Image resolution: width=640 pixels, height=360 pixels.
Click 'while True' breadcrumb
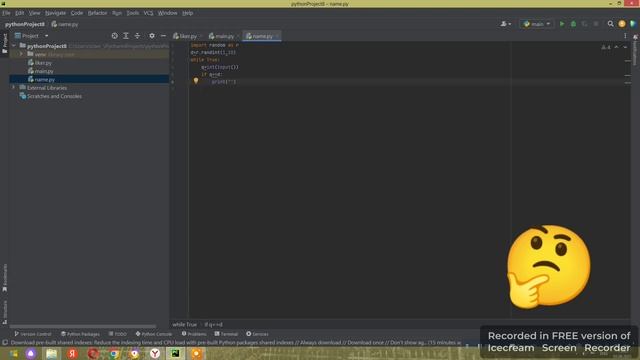(184, 324)
